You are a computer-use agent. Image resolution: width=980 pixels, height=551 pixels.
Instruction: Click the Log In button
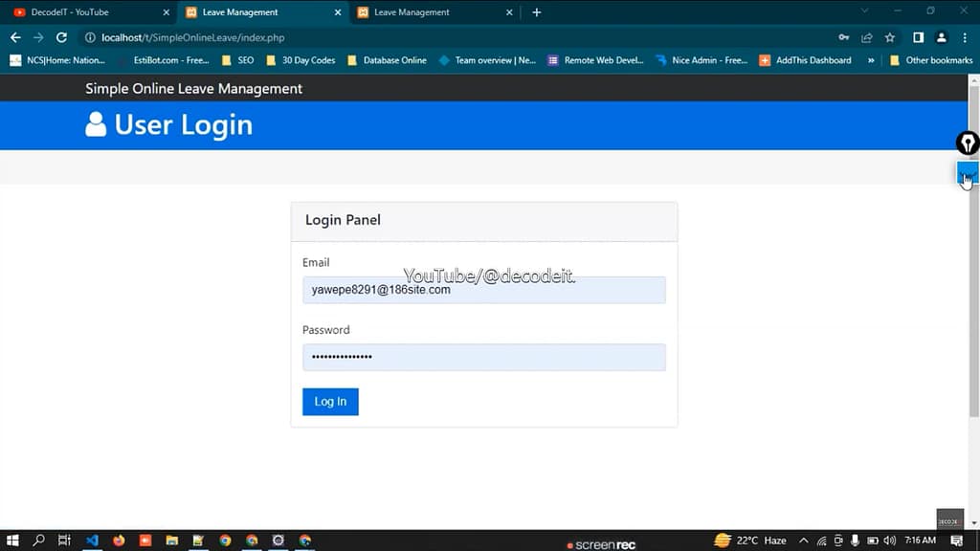(x=329, y=401)
